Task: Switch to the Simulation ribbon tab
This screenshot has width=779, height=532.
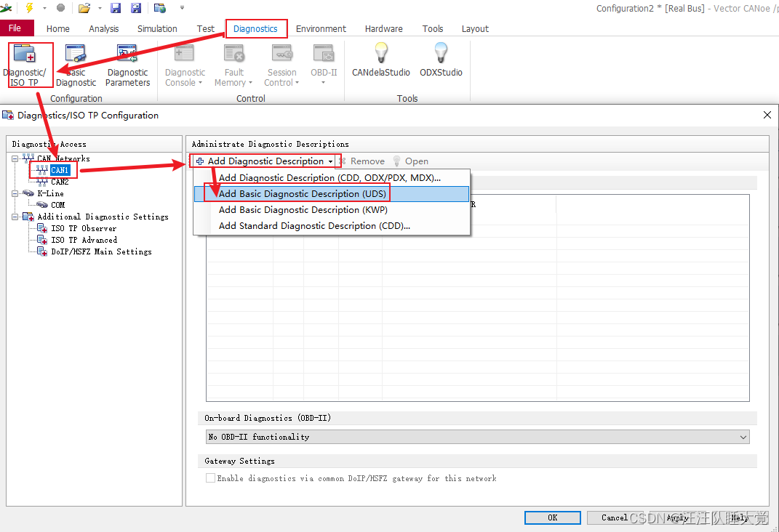Action: tap(157, 29)
